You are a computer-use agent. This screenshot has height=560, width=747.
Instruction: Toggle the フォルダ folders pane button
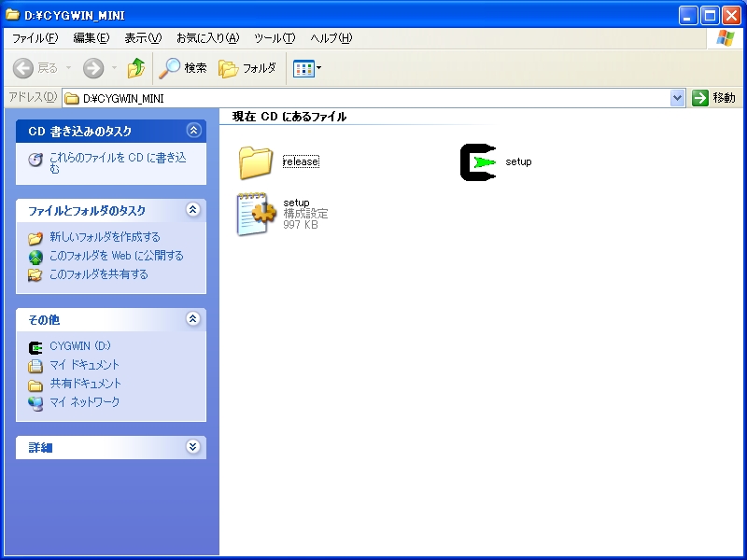click(x=247, y=68)
